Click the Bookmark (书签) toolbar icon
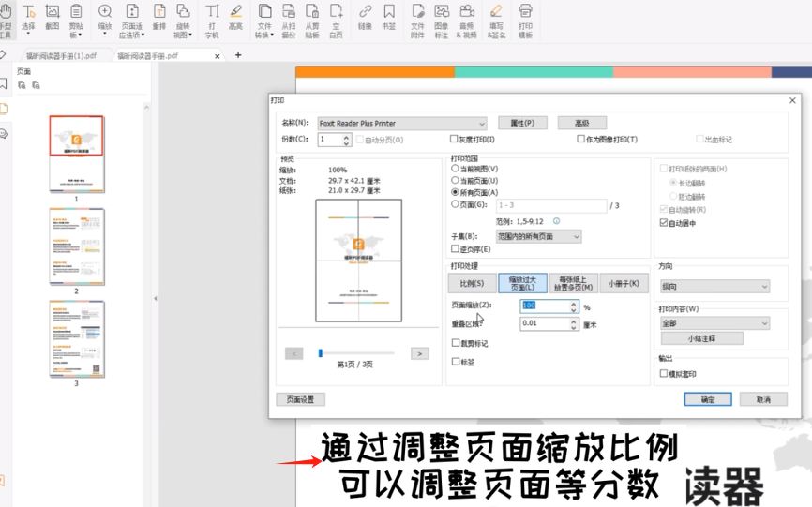Viewport: 812px width, 507px height. click(389, 11)
